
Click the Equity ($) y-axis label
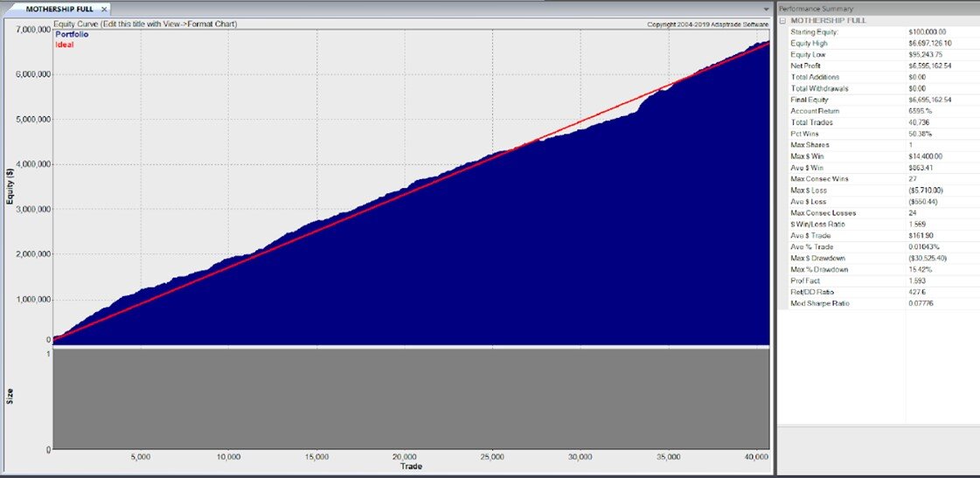pos(10,187)
